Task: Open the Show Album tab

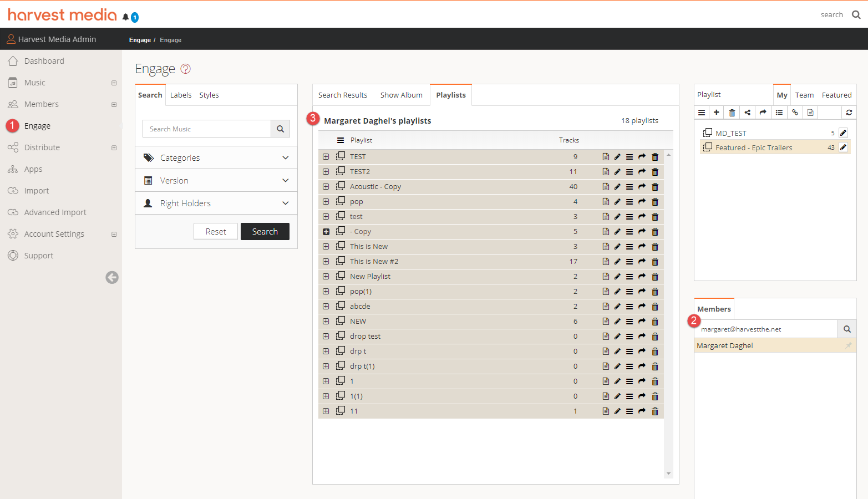Action: coord(402,95)
